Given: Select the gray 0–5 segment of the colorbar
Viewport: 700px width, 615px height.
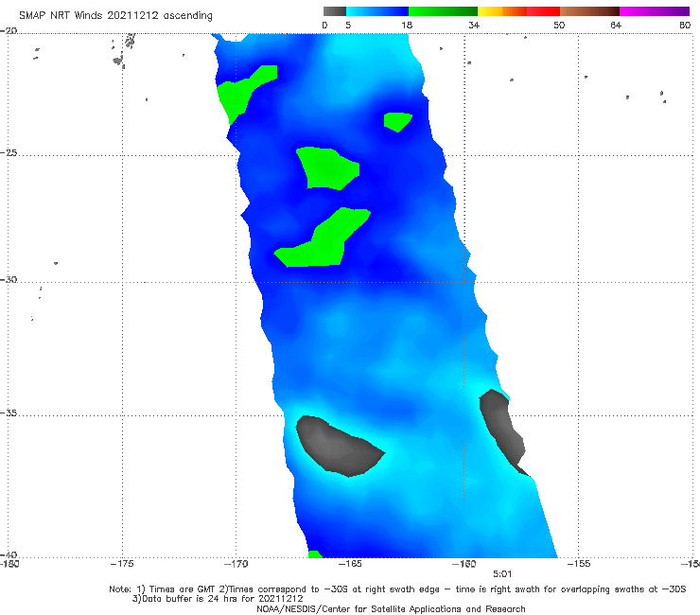Looking at the screenshot, I should [x=335, y=11].
